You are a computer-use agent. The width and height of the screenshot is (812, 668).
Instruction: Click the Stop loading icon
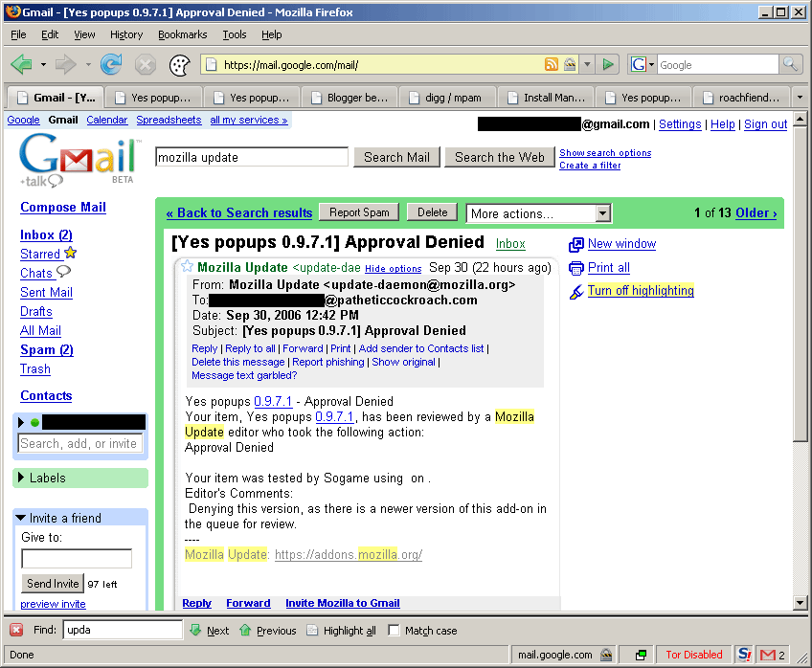[x=146, y=65]
